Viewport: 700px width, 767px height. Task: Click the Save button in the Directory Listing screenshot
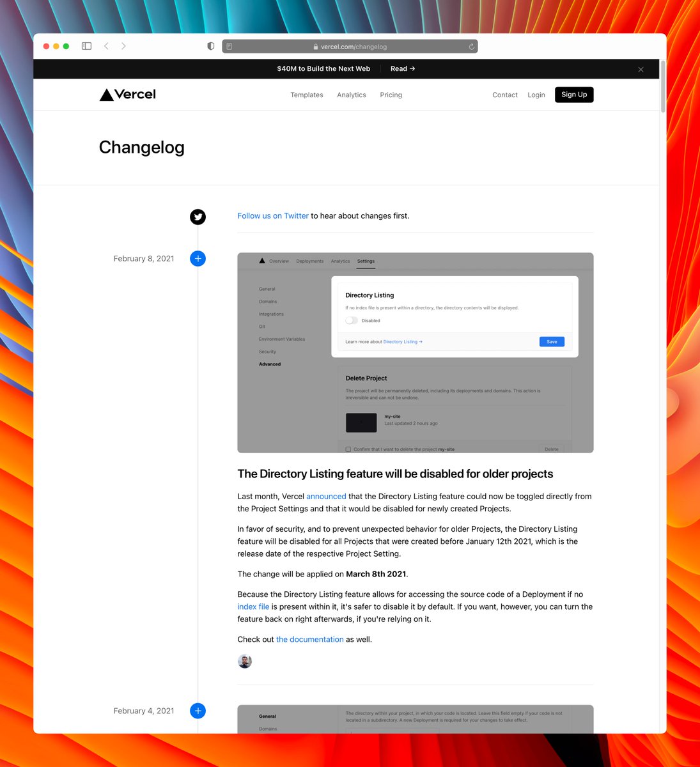[552, 342]
